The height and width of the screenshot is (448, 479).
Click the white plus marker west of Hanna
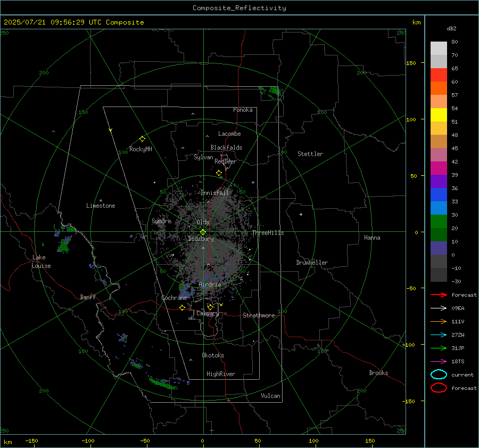(301, 214)
